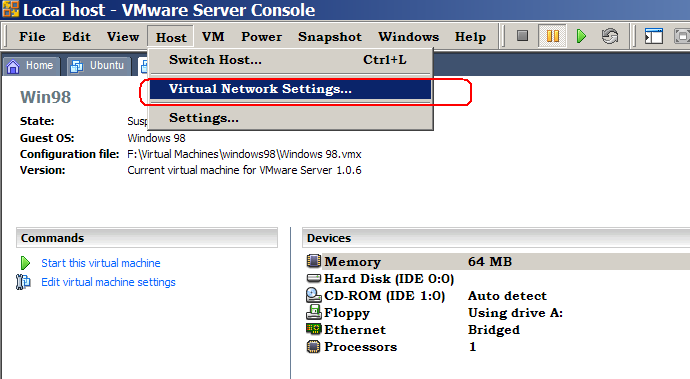The image size is (690, 379).
Task: Click the Ubuntu tab VM icon
Action: 77,66
